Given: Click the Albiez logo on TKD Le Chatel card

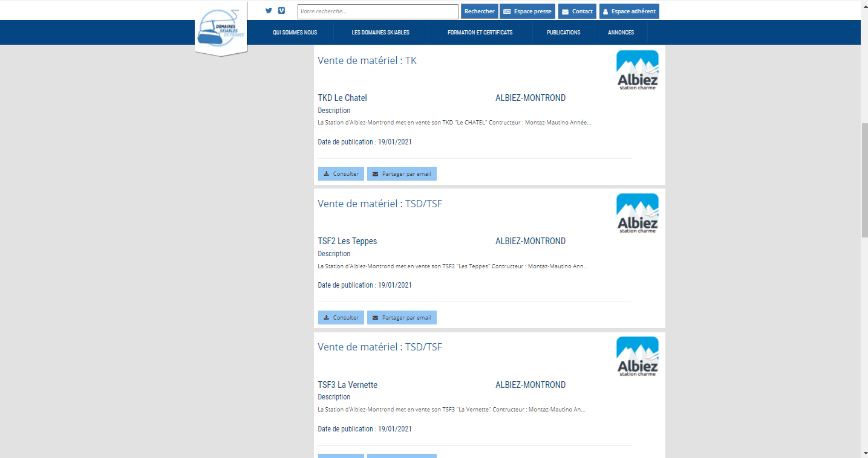Looking at the screenshot, I should pyautogui.click(x=637, y=70).
